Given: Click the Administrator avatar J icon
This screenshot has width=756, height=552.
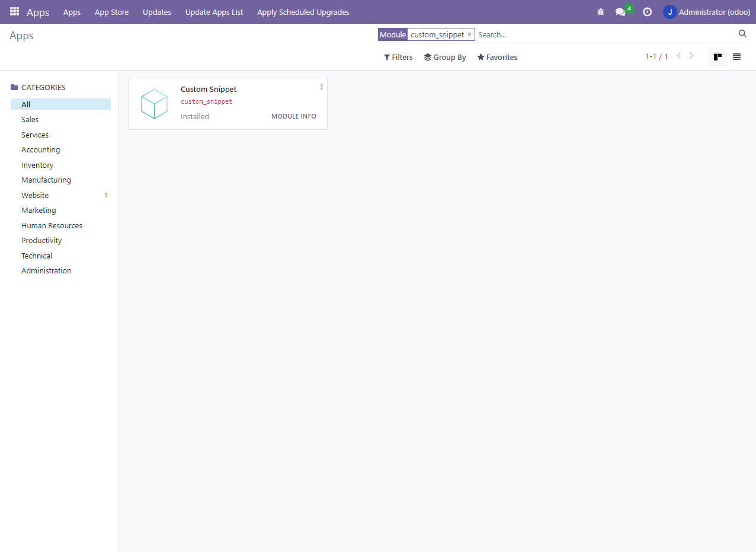Looking at the screenshot, I should pyautogui.click(x=670, y=12).
